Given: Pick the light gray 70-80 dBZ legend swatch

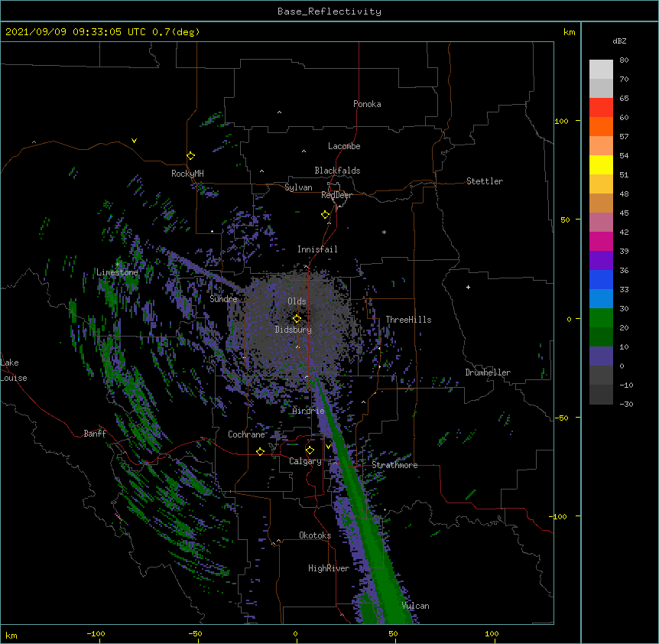Looking at the screenshot, I should 601,69.
